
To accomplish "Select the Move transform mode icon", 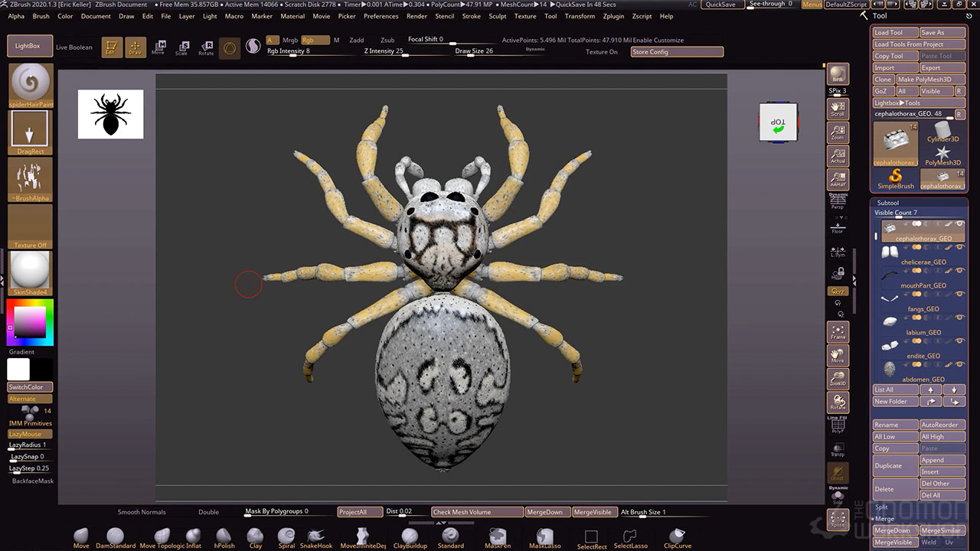I will click(x=158, y=47).
